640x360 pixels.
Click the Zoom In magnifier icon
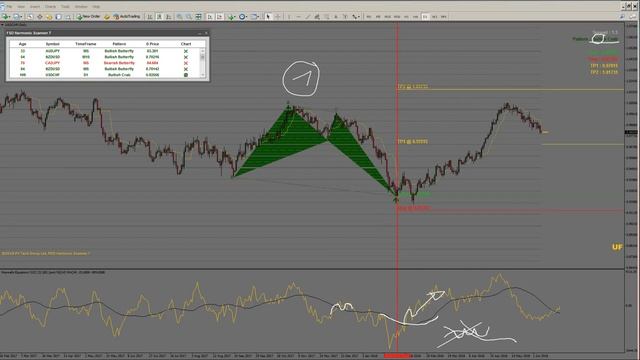[180, 17]
